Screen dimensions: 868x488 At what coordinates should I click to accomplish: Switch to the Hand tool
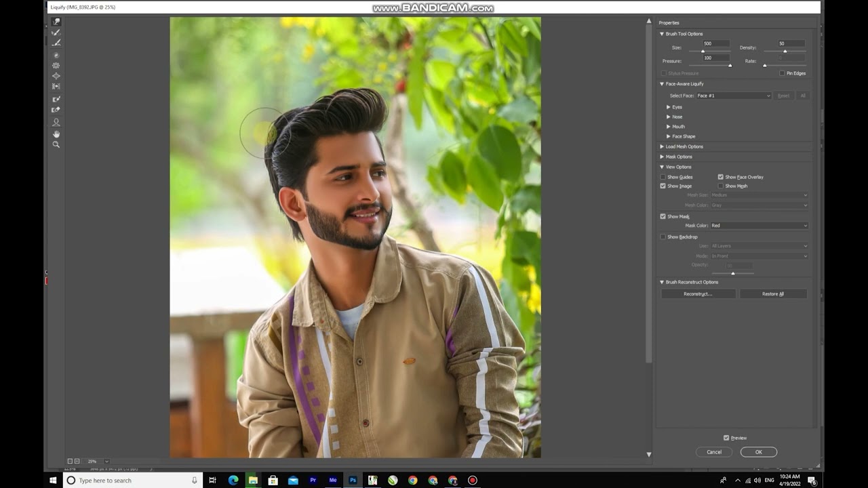pos(56,134)
